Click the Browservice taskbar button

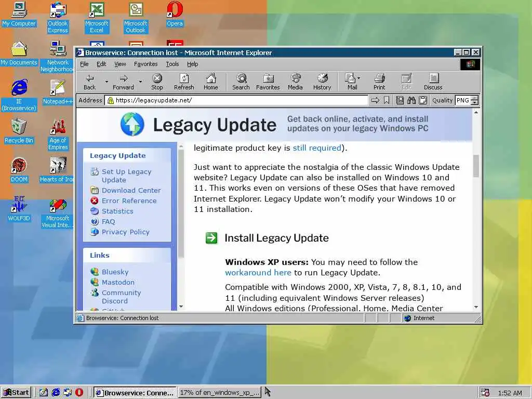135,393
